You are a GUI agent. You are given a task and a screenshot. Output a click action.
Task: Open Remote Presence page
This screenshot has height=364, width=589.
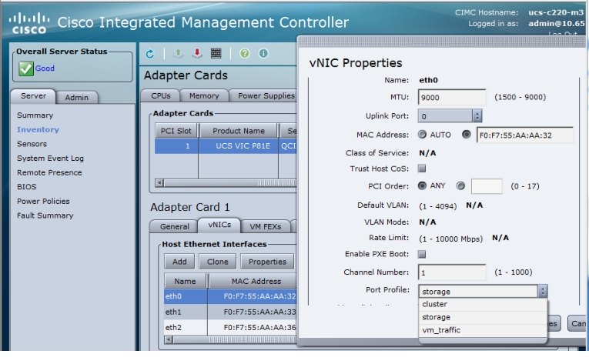49,172
